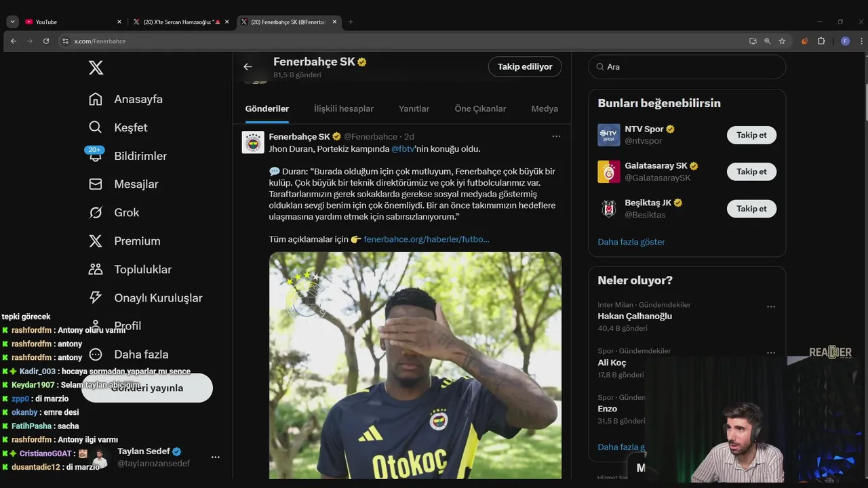Close the Fenerbahçe SK browser tab
The image size is (868, 488).
click(334, 22)
